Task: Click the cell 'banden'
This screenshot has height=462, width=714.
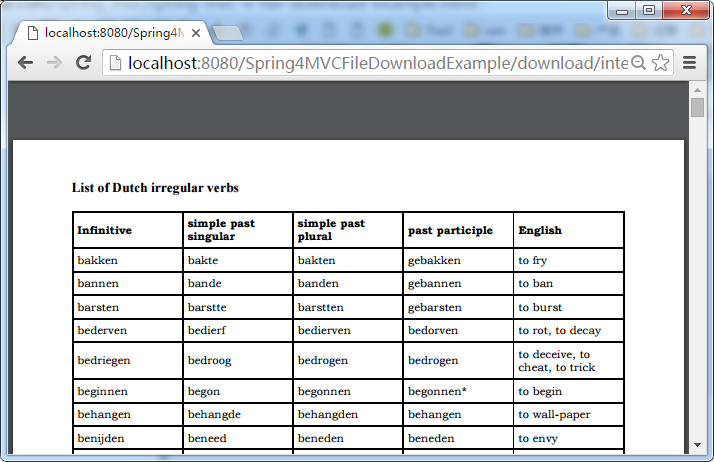Action: click(x=348, y=284)
